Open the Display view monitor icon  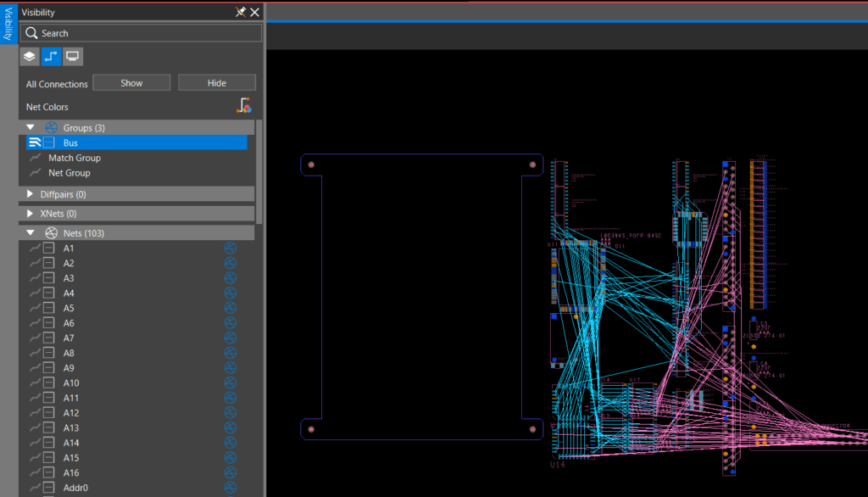73,57
